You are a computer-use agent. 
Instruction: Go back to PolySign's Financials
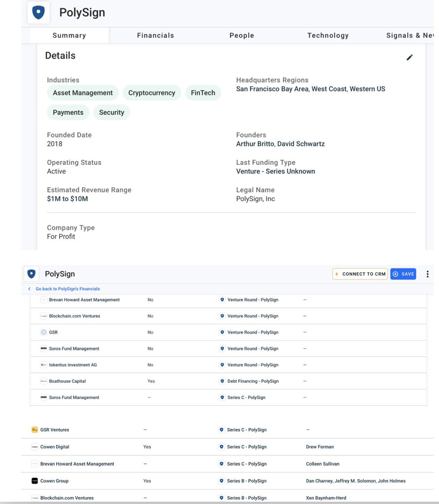(x=68, y=289)
